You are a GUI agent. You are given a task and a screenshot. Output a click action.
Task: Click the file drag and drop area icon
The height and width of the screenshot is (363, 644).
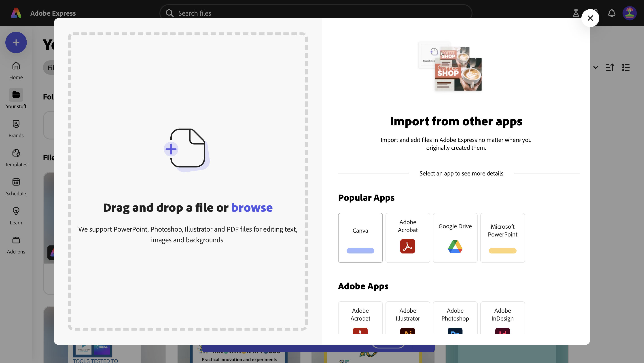187,149
